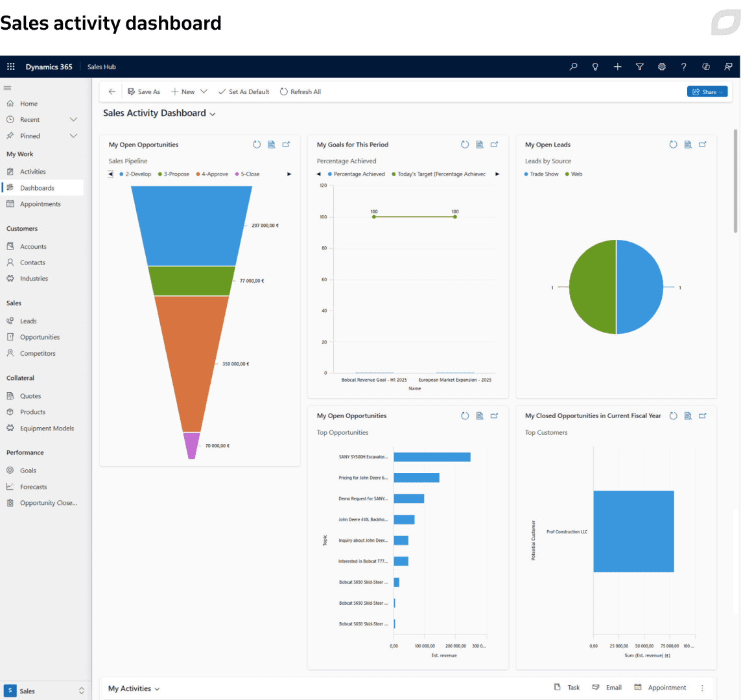Create a new Appointment activity
This screenshot has width=741, height=700.
click(660, 688)
